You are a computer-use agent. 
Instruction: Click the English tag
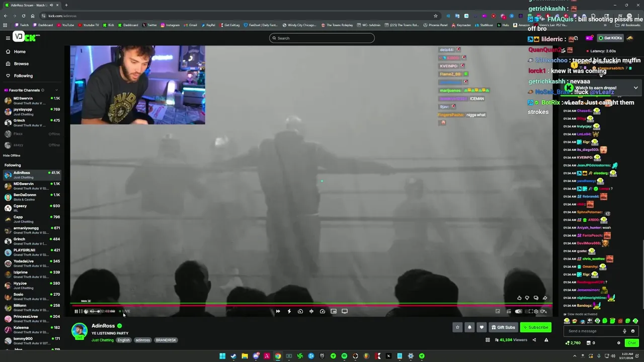[x=124, y=340]
